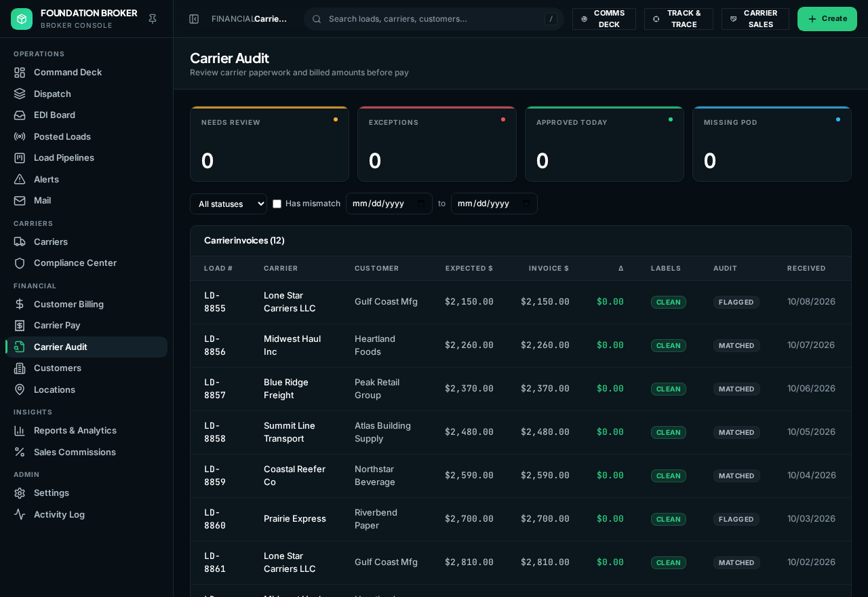Focus the search loads input field
Viewport: 868px width, 597px height.
pos(434,19)
